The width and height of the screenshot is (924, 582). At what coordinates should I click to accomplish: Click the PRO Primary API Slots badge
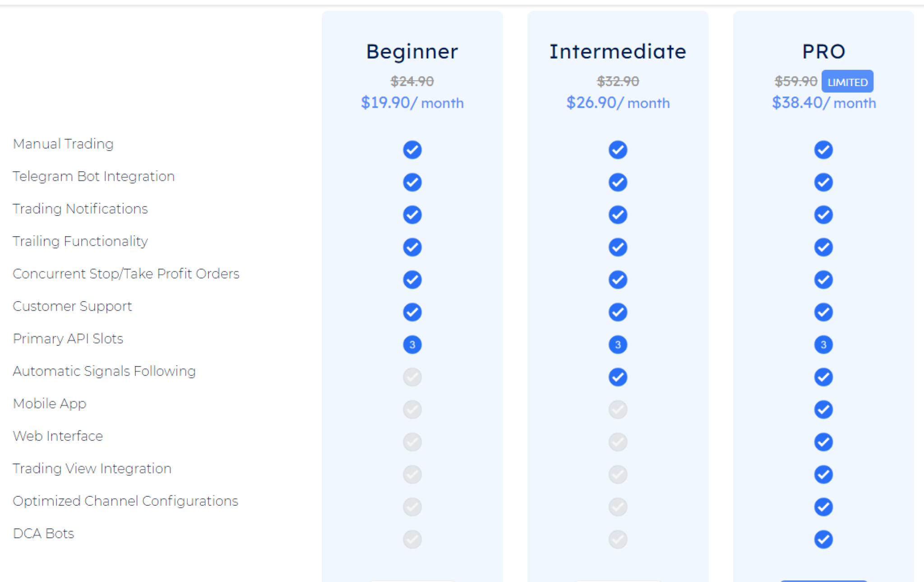click(x=823, y=344)
